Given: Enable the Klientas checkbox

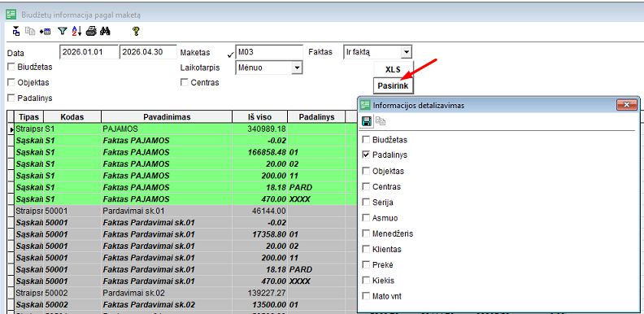Looking at the screenshot, I should pyautogui.click(x=366, y=249).
